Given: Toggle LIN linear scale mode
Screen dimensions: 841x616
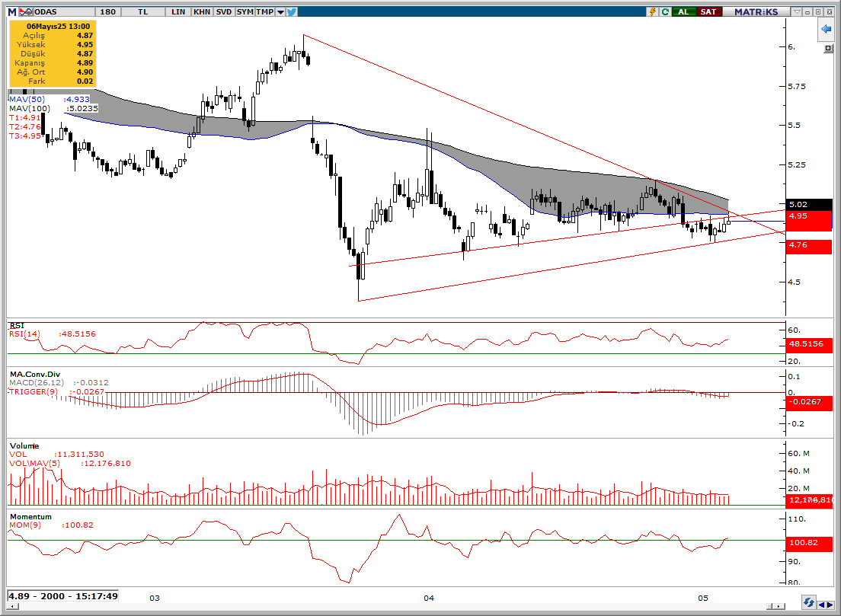Looking at the screenshot, I should tap(178, 11).
